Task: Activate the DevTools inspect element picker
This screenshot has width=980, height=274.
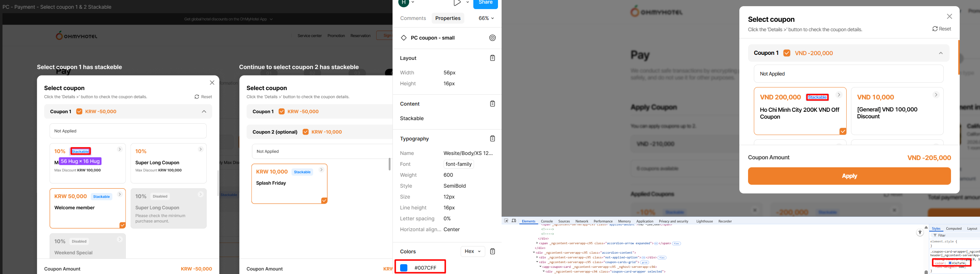Action: click(x=506, y=221)
